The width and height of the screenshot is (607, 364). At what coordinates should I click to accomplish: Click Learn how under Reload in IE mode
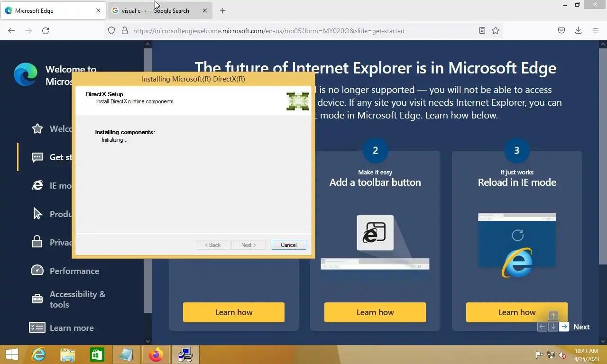click(517, 312)
